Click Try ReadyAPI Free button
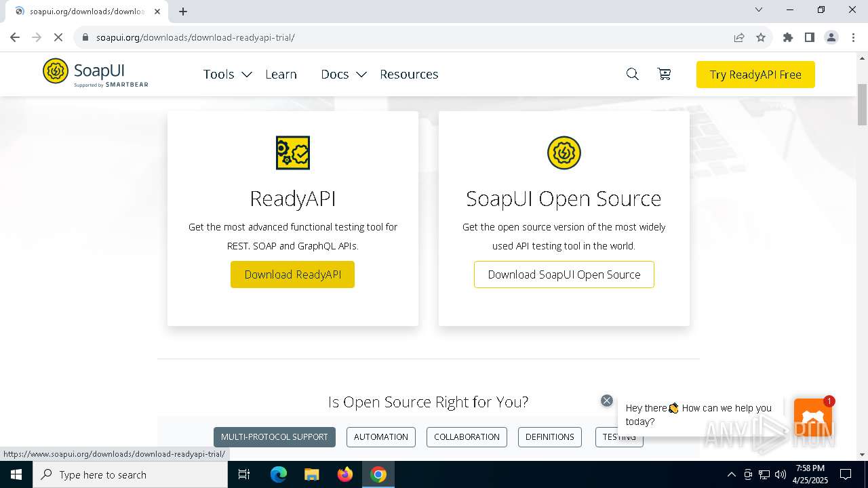This screenshot has height=488, width=868. 755,75
